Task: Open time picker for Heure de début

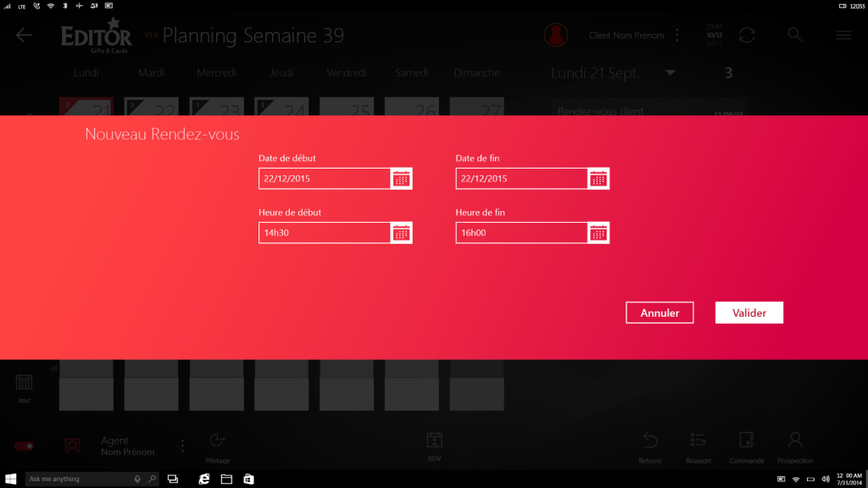Action: point(402,232)
